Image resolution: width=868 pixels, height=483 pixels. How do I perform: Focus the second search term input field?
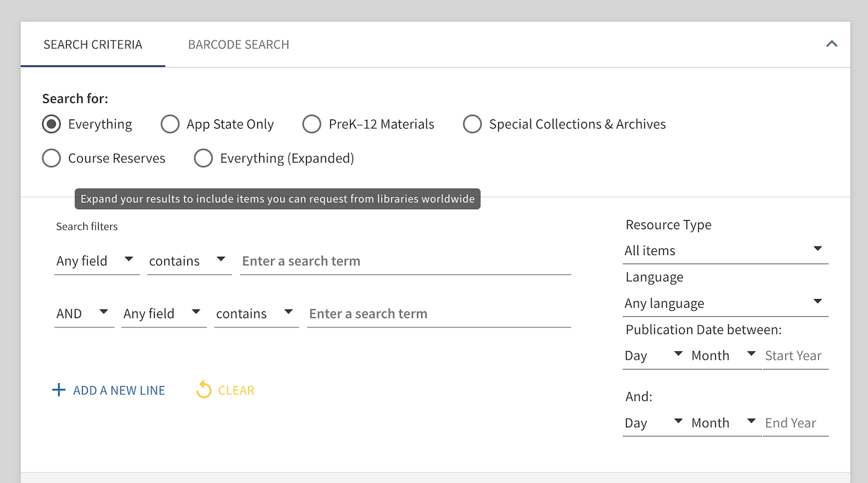click(x=439, y=314)
